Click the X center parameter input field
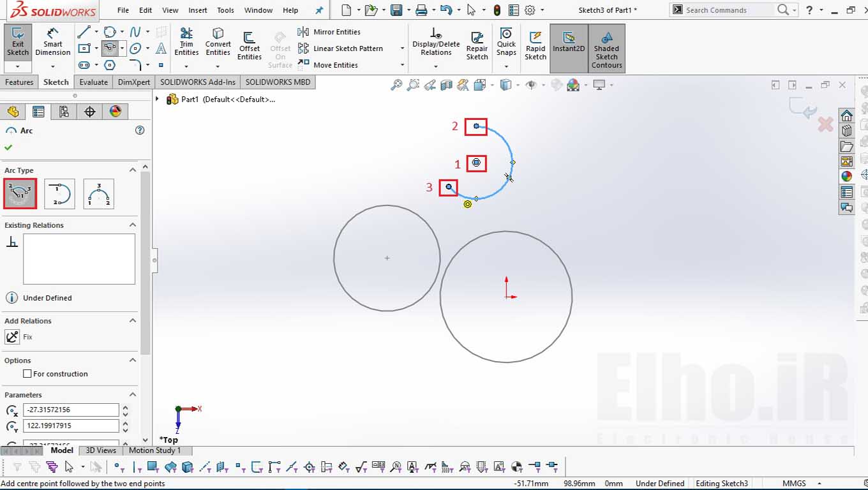868x490 pixels. [71, 410]
